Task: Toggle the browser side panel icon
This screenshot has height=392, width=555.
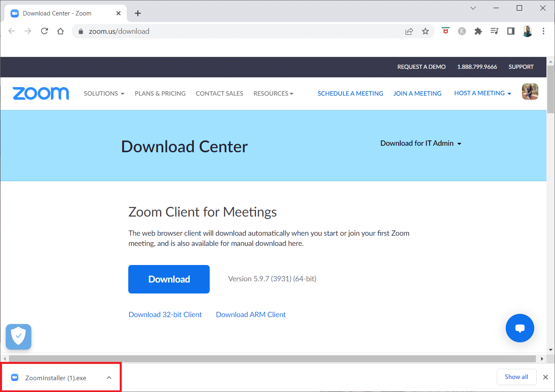Action: click(x=511, y=31)
